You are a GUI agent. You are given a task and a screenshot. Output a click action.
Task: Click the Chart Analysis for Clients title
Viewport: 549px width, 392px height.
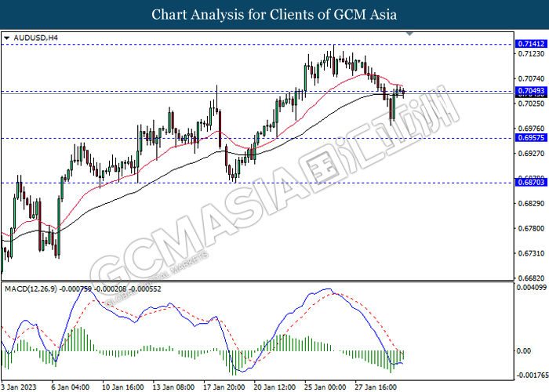pyautogui.click(x=274, y=14)
